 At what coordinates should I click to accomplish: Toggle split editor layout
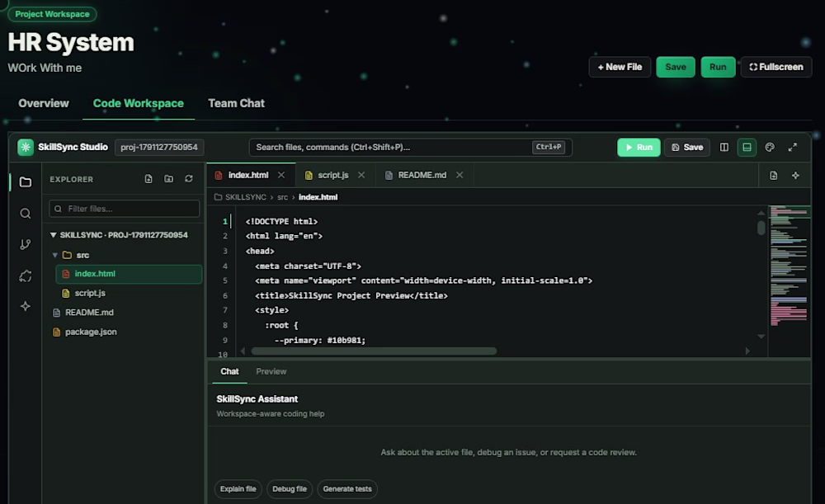click(x=724, y=148)
